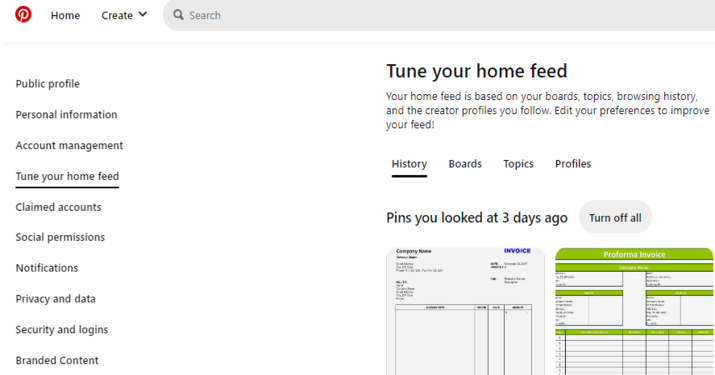The height and width of the screenshot is (375, 715).
Task: Open Account management settings
Action: click(x=69, y=146)
